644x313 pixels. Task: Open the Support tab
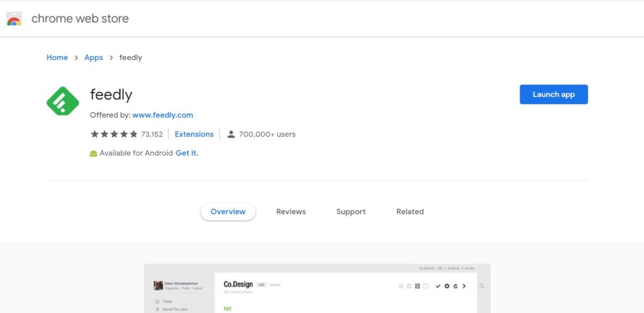(351, 212)
